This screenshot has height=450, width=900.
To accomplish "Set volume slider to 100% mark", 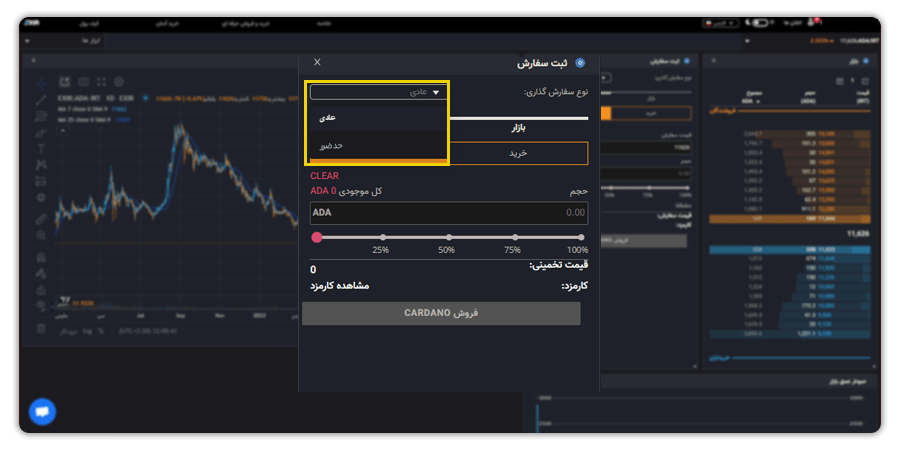I will (581, 237).
